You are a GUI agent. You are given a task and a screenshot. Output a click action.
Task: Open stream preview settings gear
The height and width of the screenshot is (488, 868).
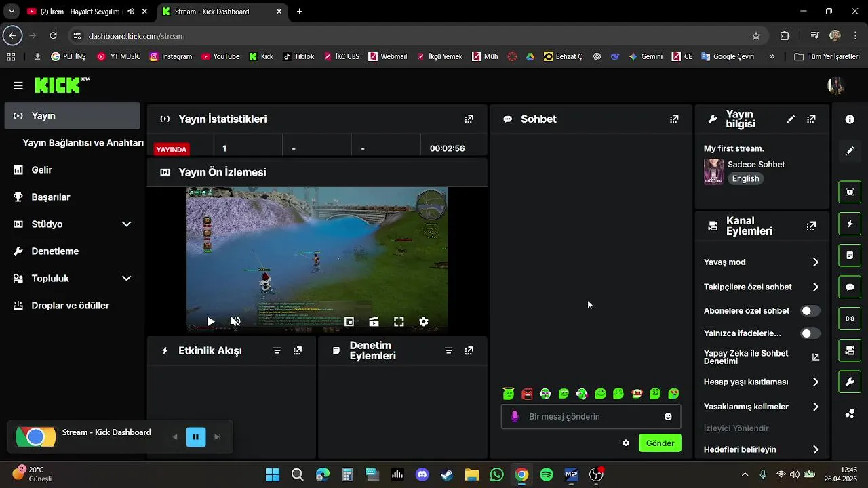click(x=424, y=322)
